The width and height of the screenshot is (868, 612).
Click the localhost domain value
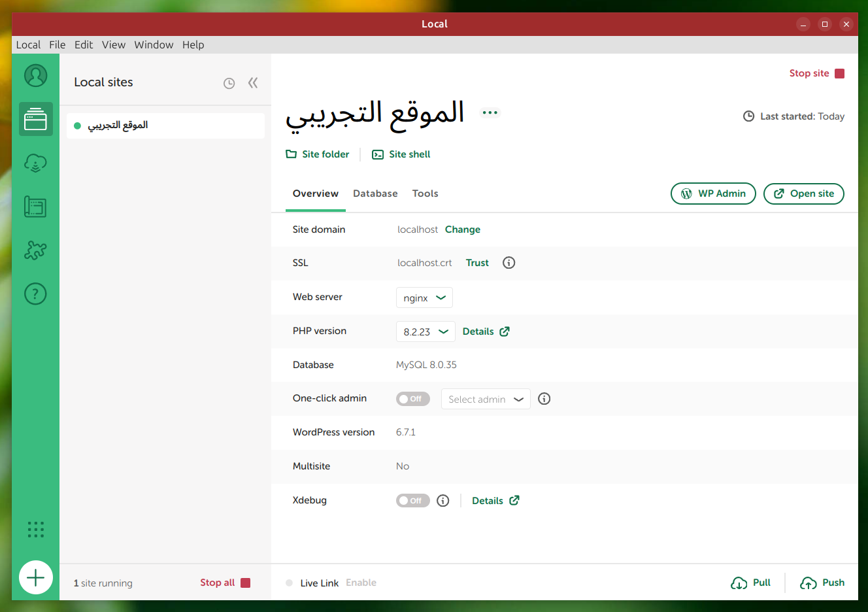coord(418,229)
